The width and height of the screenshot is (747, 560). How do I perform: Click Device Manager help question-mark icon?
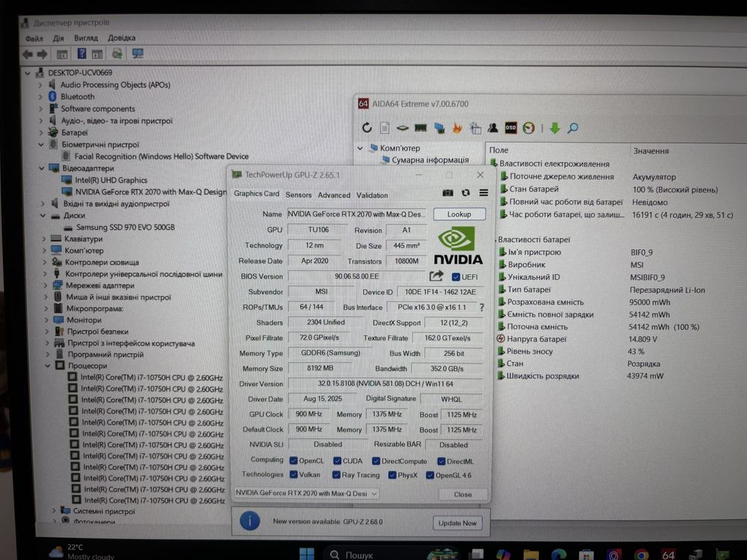81,54
